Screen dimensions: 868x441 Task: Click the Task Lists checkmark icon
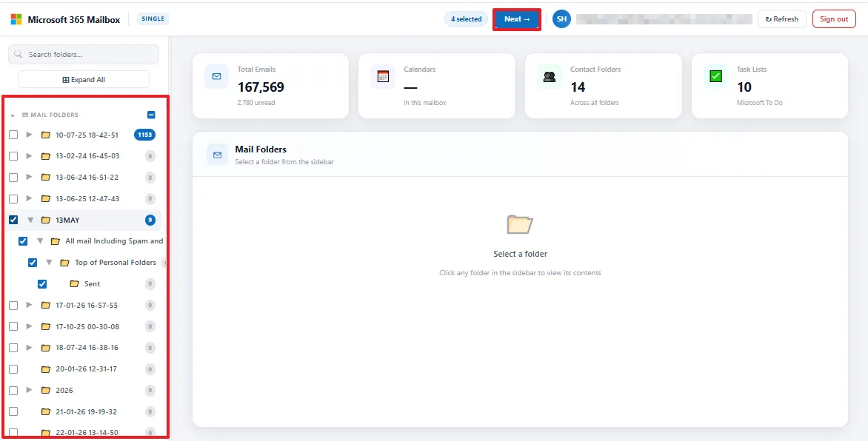click(715, 76)
